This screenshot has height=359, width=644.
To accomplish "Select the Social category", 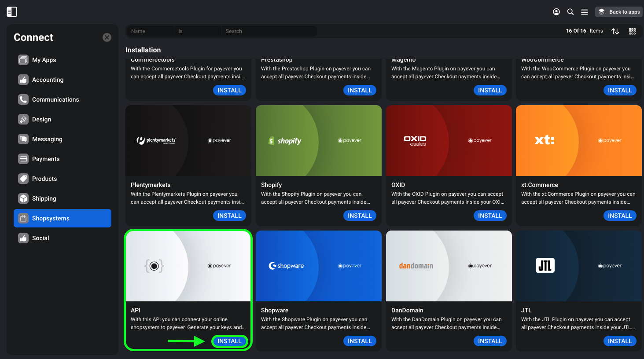I will pyautogui.click(x=63, y=238).
